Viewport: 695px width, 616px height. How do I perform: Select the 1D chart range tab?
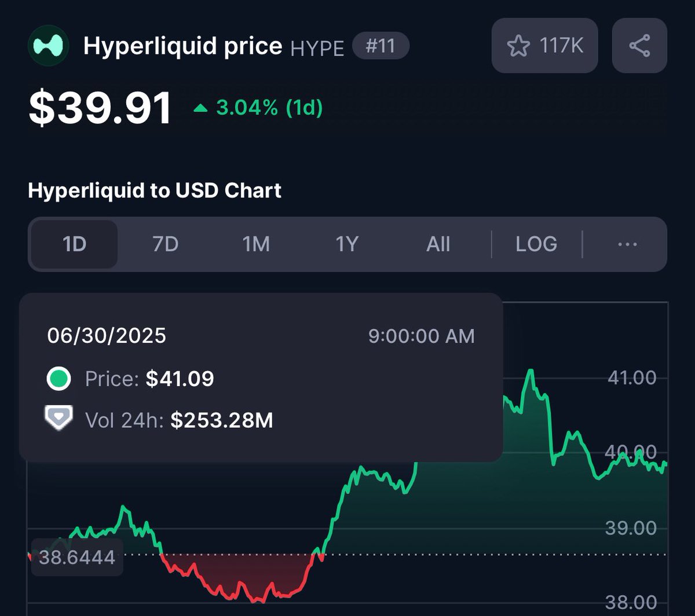(x=74, y=244)
